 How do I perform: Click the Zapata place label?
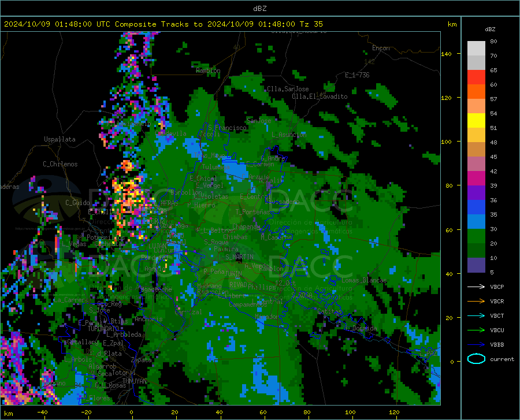(x=142, y=360)
